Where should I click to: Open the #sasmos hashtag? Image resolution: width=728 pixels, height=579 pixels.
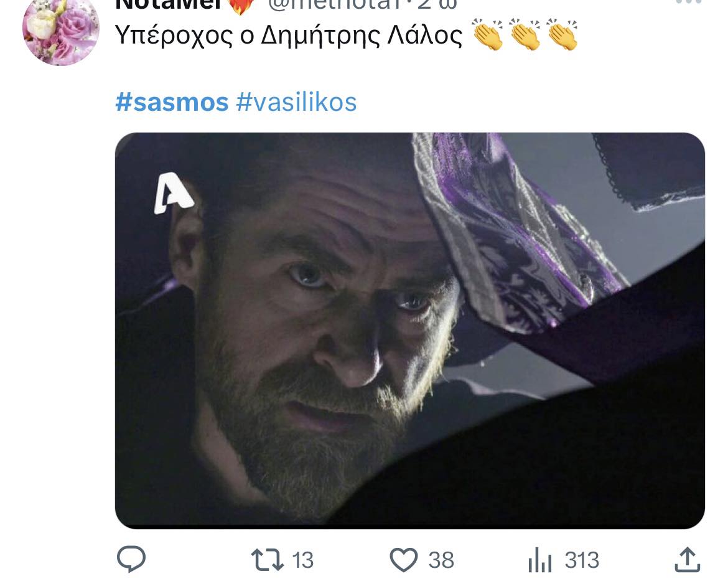(x=172, y=102)
